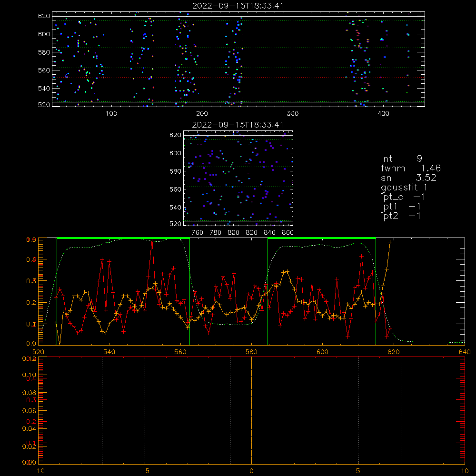Select x-axis label 640 under the profile plot
The image size is (476, 476).
coord(465,352)
